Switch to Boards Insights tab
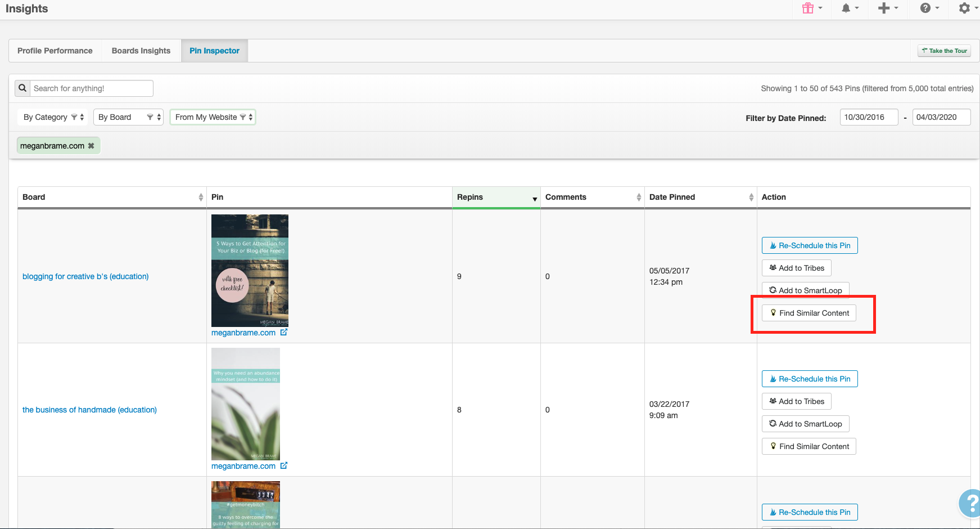Screen dimensions: 980x529 [x=141, y=51]
